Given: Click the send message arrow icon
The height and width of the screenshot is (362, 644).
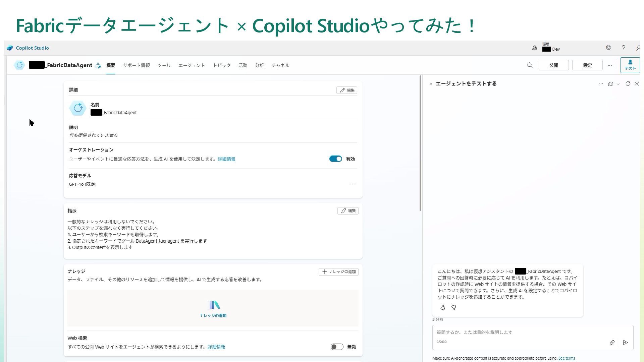Looking at the screenshot, I should pos(625,343).
